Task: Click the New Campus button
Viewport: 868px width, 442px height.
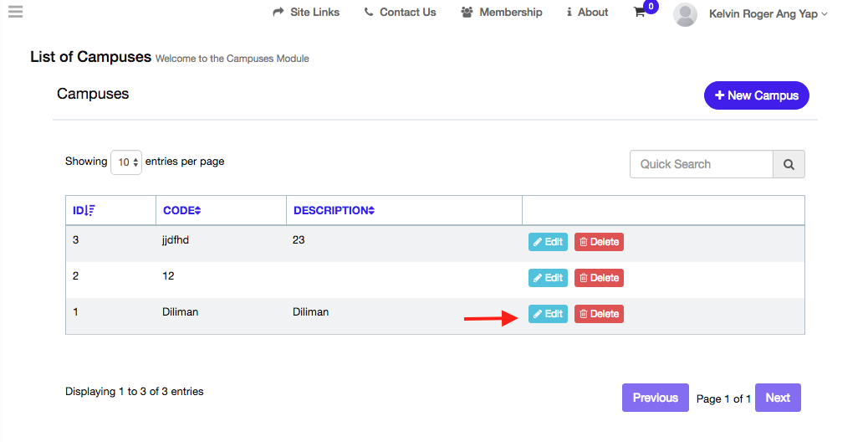Action: (756, 95)
